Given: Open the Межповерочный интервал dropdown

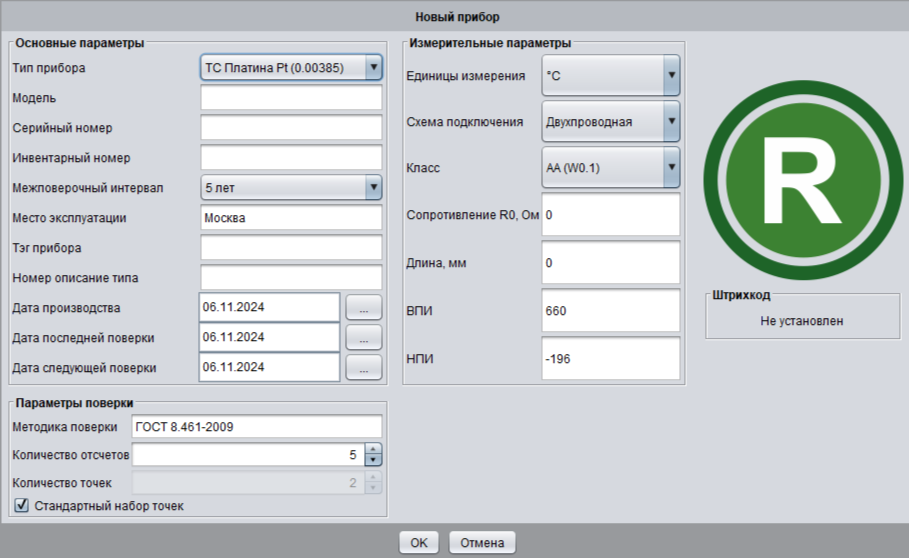Looking at the screenshot, I should [x=373, y=187].
